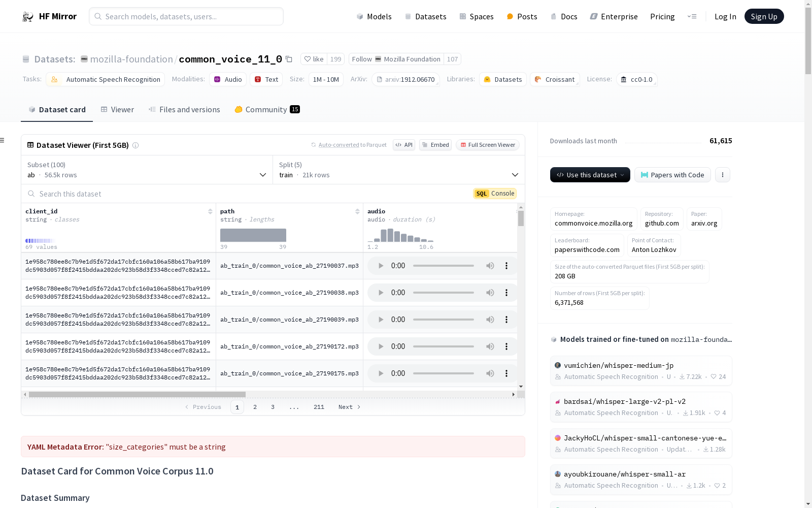
Task: Jump to page 211 of the table
Action: (x=319, y=407)
